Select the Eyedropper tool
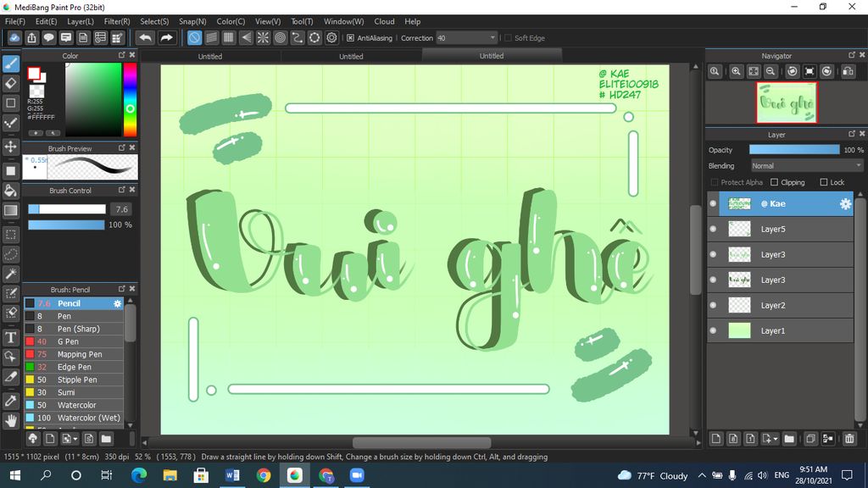Viewport: 868px width, 488px height. tap(10, 401)
